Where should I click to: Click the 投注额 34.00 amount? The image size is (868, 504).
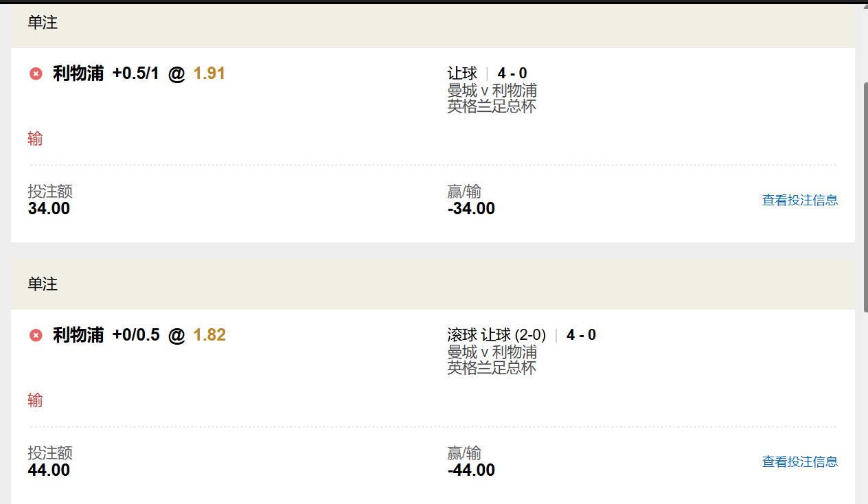click(49, 208)
